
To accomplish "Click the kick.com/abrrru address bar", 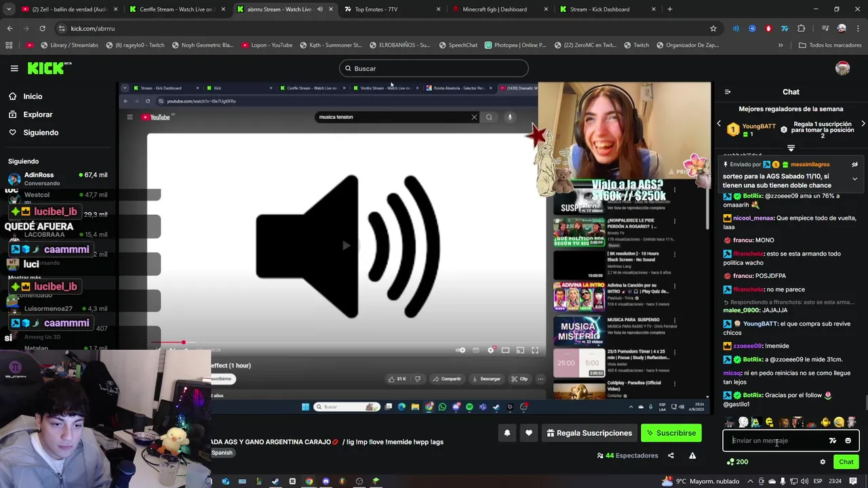I will click(387, 28).
